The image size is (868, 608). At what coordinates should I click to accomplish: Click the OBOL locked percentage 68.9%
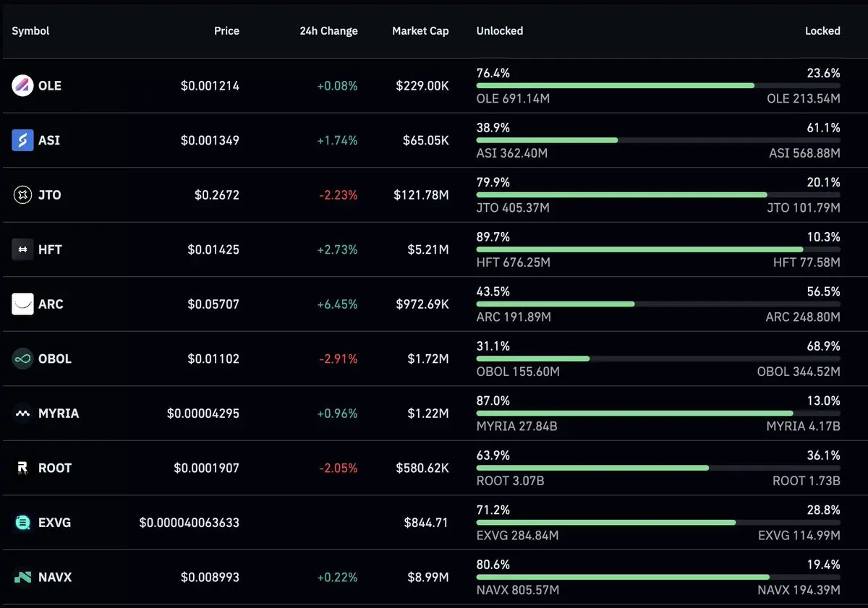coord(824,346)
